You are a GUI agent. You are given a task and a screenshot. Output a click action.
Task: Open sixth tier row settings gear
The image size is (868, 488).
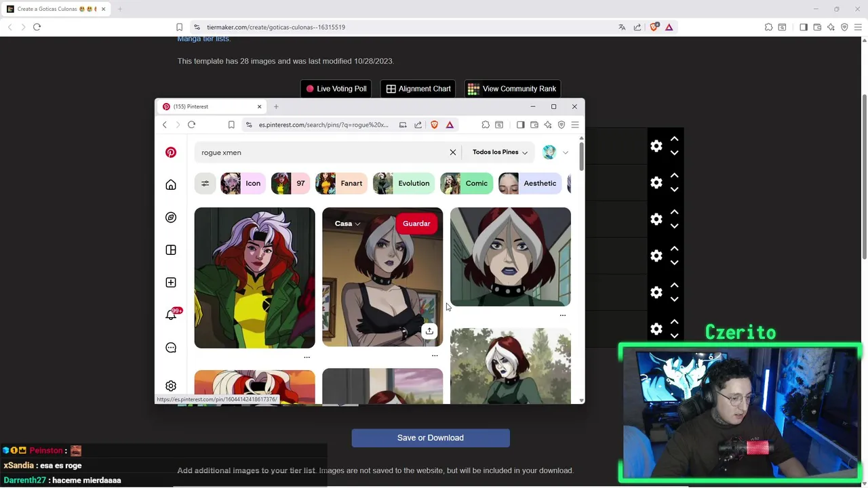pyautogui.click(x=656, y=329)
